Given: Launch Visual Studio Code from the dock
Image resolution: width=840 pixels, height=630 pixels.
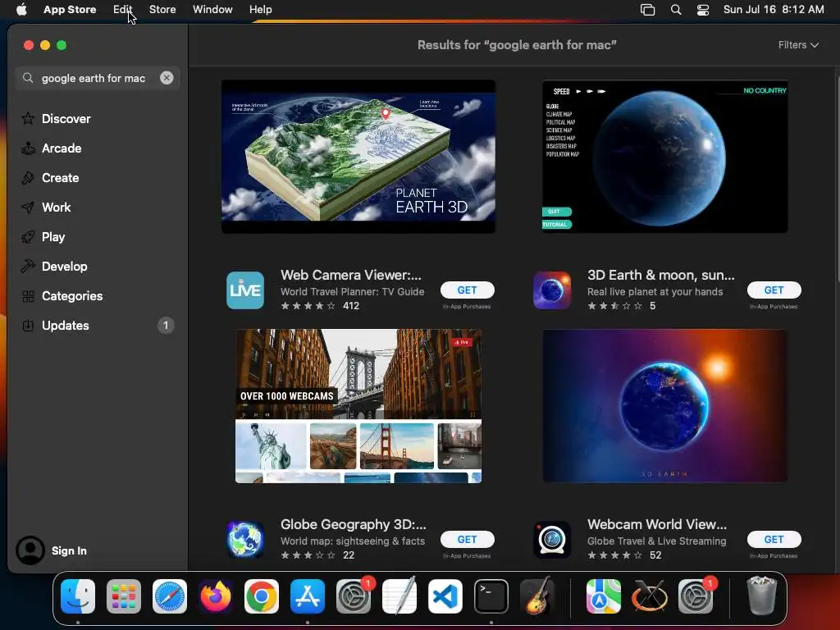Looking at the screenshot, I should tap(445, 596).
